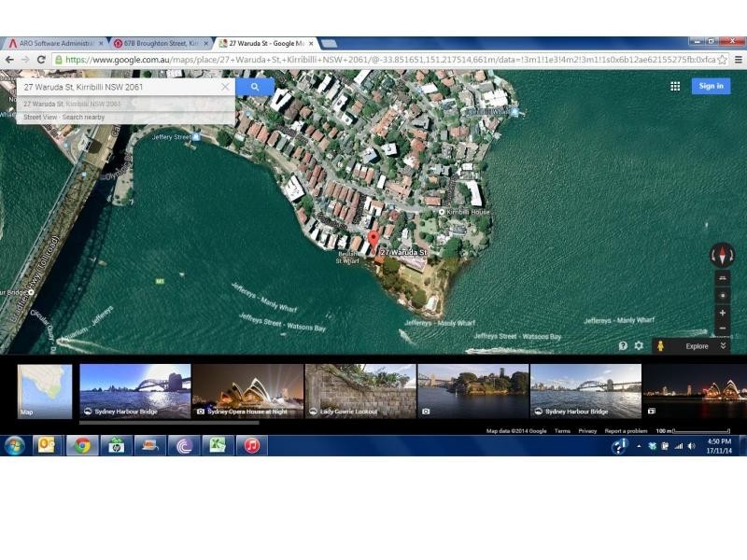
Task: Open the unlabeled harbour island photo thumbnail
Action: point(473,391)
